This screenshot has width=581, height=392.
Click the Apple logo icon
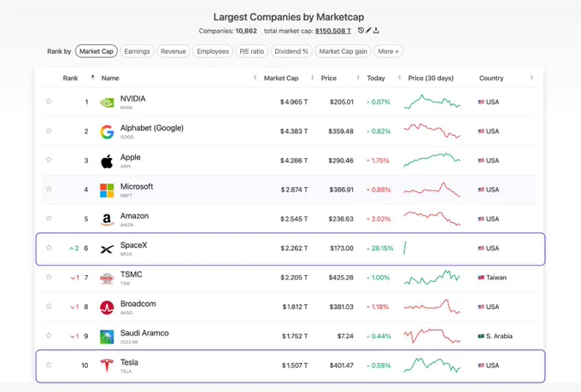click(107, 161)
